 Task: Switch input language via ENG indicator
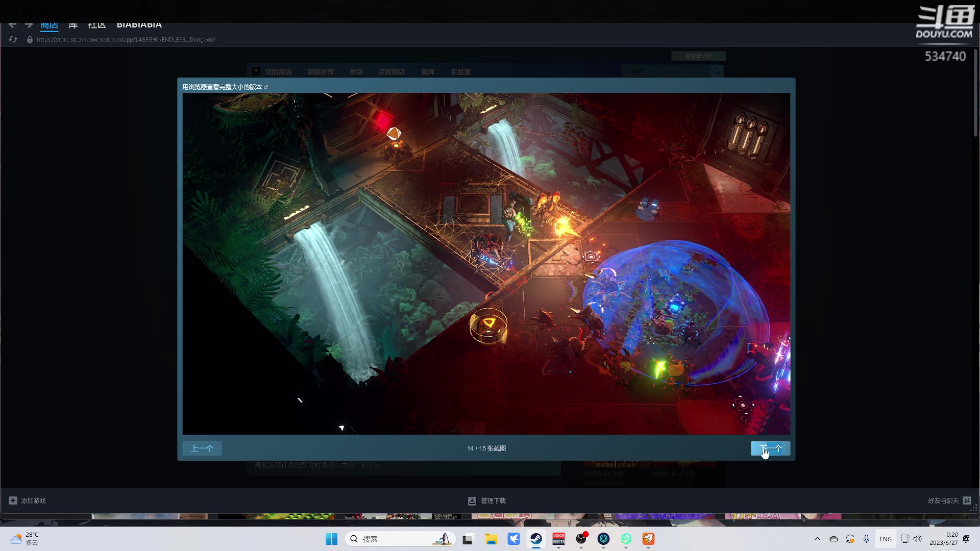886,539
